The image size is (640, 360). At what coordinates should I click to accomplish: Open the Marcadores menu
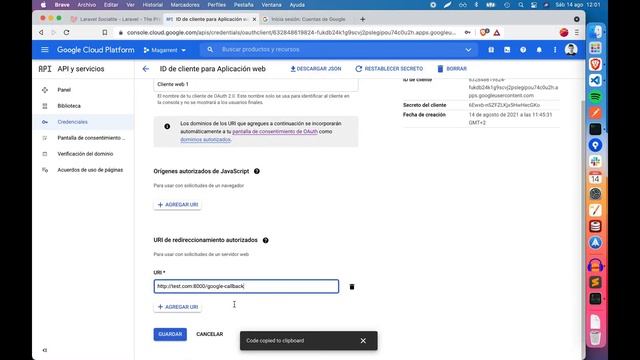click(x=185, y=5)
